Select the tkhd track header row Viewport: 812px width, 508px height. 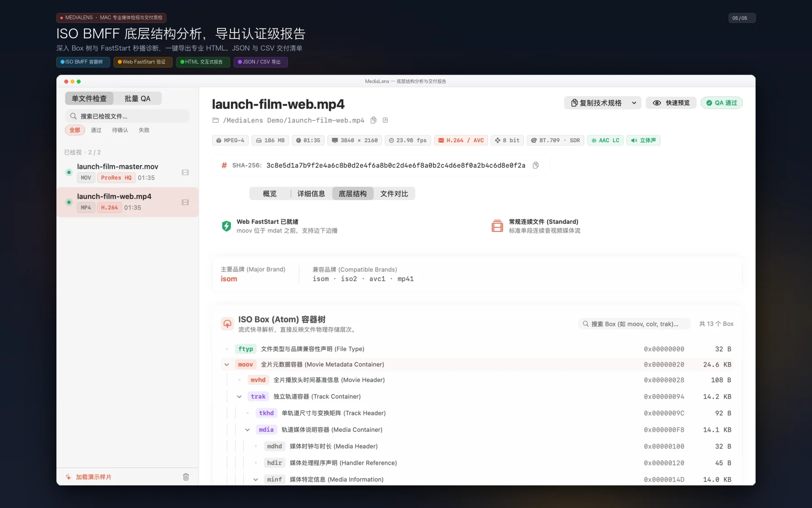pos(477,413)
